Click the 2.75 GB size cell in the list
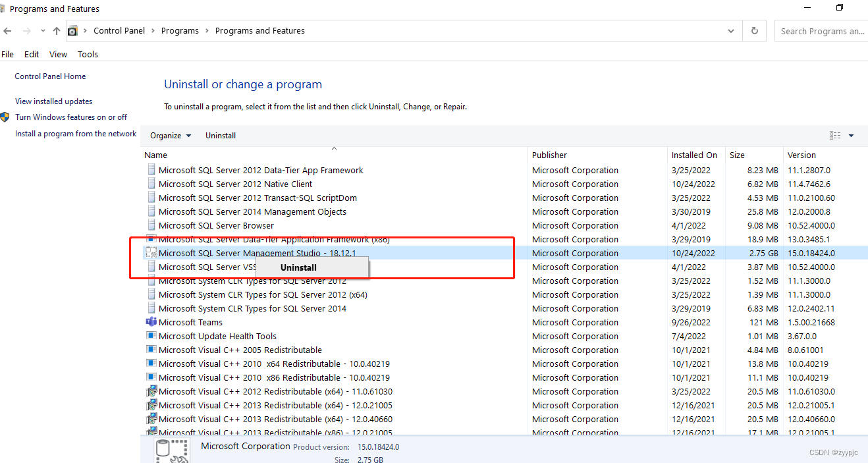This screenshot has width=868, height=463. 765,253
